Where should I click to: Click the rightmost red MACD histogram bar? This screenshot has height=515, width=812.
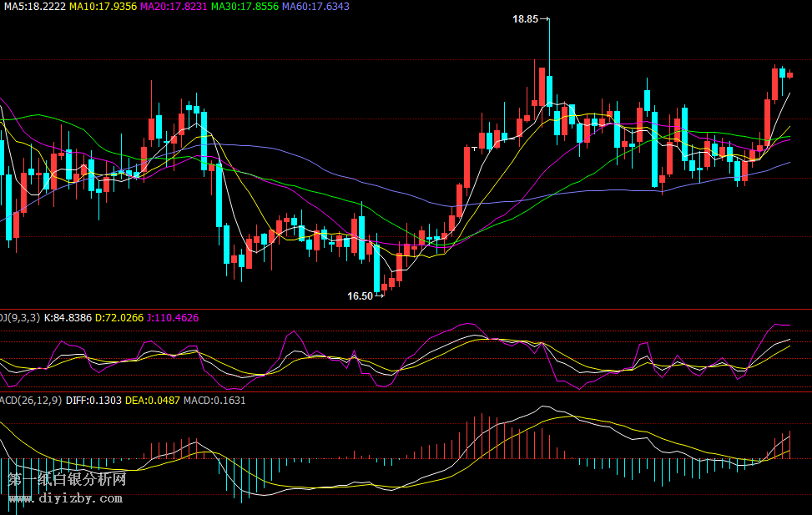pos(789,445)
